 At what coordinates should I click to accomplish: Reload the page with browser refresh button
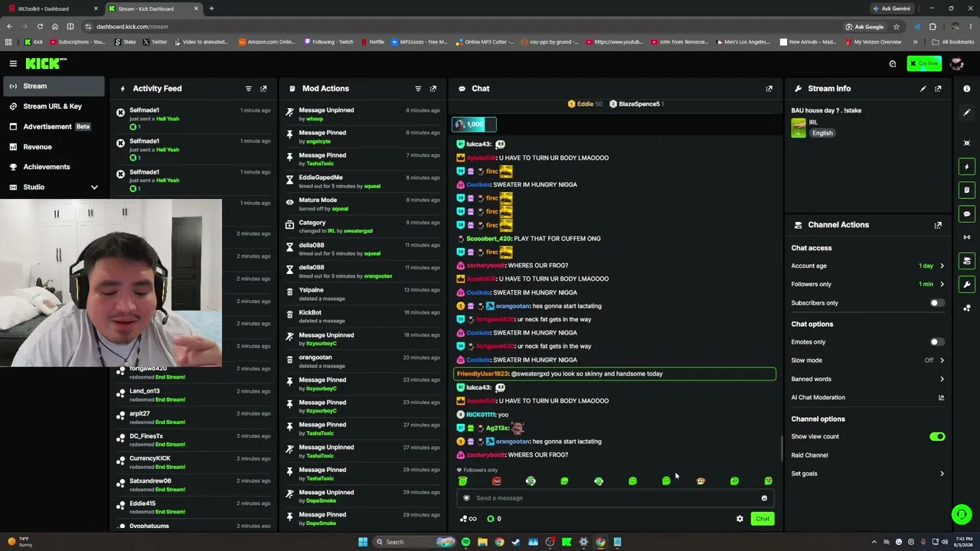coord(40,27)
